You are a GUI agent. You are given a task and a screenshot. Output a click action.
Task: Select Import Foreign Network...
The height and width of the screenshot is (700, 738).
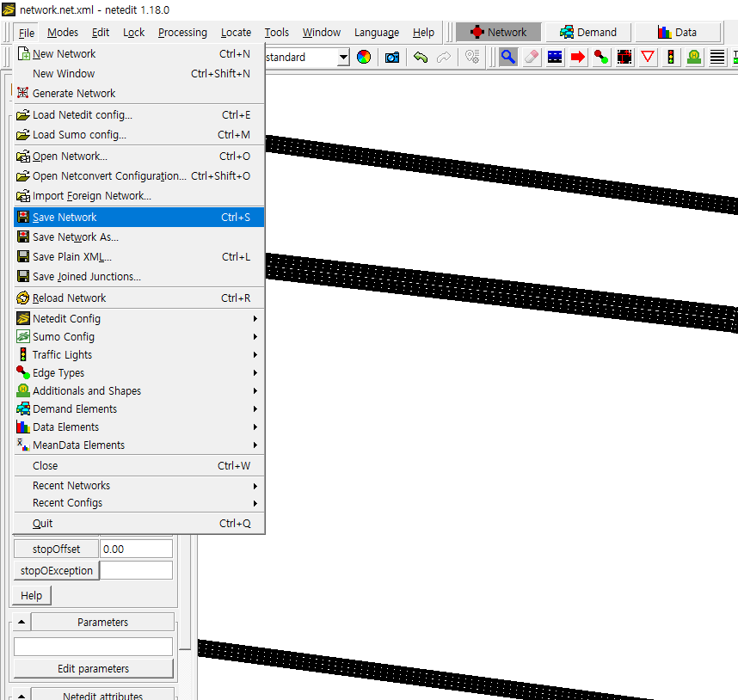coord(139,196)
